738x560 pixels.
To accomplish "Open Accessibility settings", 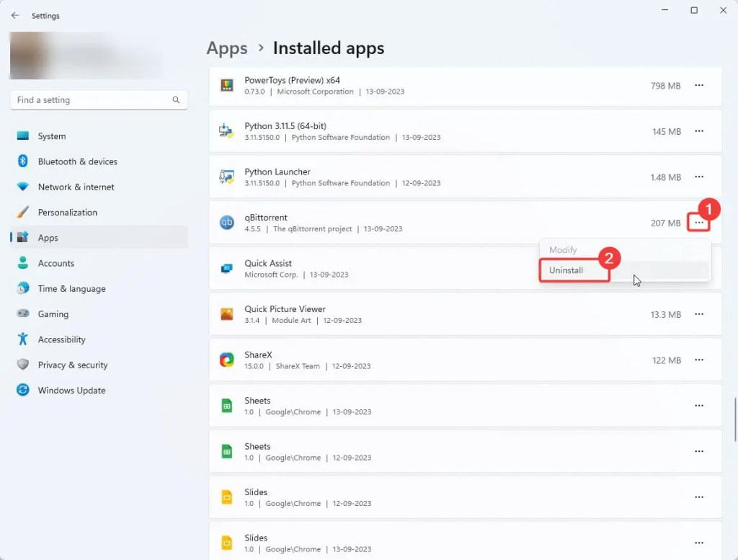I will click(99, 339).
